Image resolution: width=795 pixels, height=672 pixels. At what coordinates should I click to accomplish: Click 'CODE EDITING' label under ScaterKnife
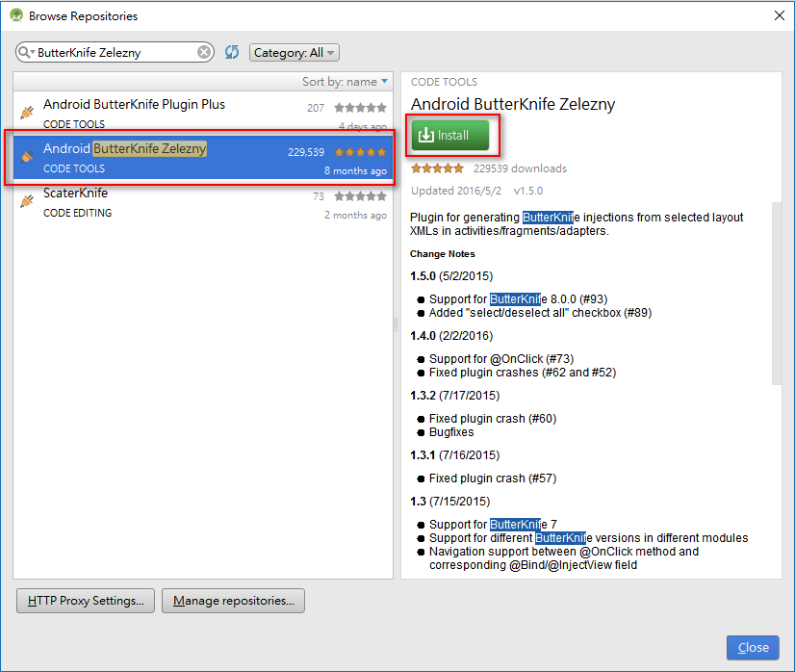click(x=78, y=213)
